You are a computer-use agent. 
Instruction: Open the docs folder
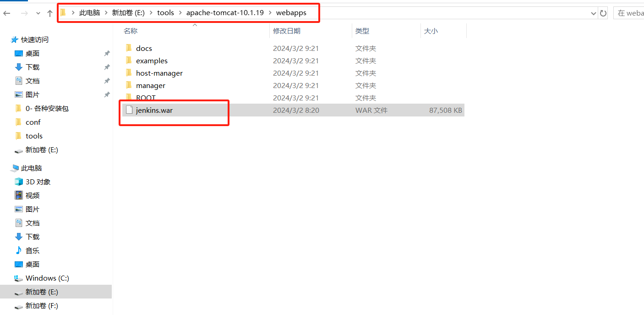(x=144, y=48)
